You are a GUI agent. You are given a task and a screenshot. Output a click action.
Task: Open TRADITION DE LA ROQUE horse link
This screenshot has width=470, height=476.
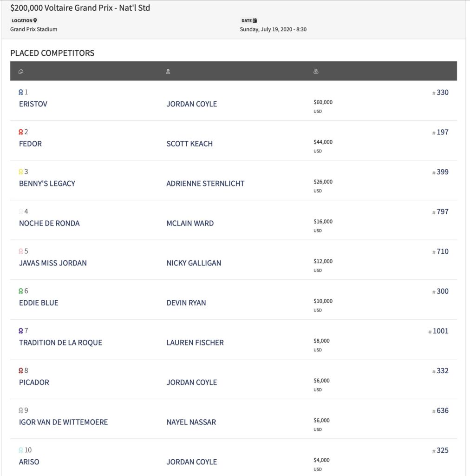[x=61, y=343]
